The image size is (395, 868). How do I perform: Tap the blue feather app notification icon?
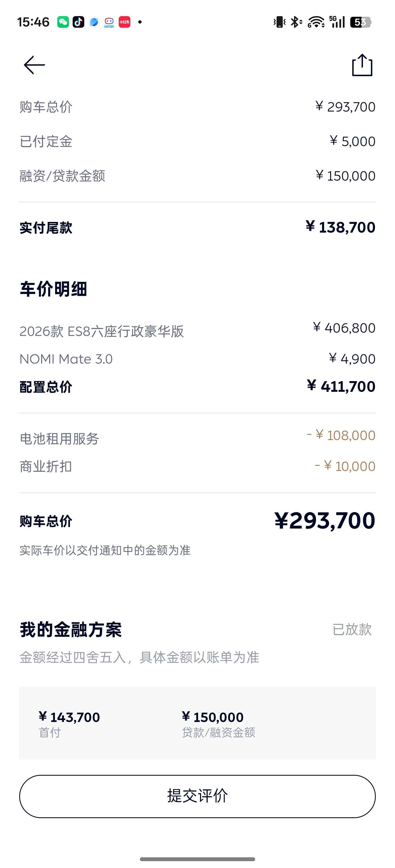[x=94, y=22]
